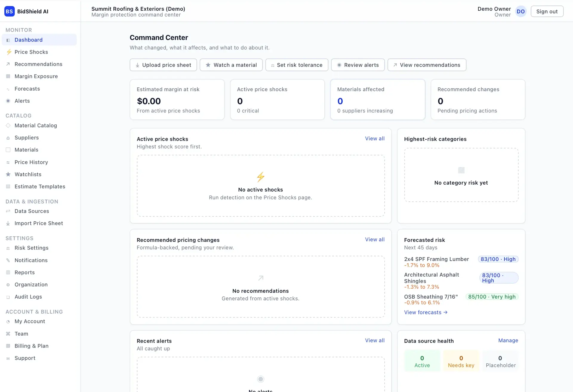Click the Active data source count tile
This screenshot has width=573, height=392.
(x=422, y=361)
